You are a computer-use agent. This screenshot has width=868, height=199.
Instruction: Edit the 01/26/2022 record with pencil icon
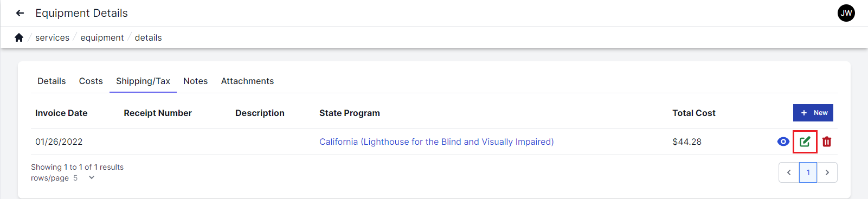[805, 142]
